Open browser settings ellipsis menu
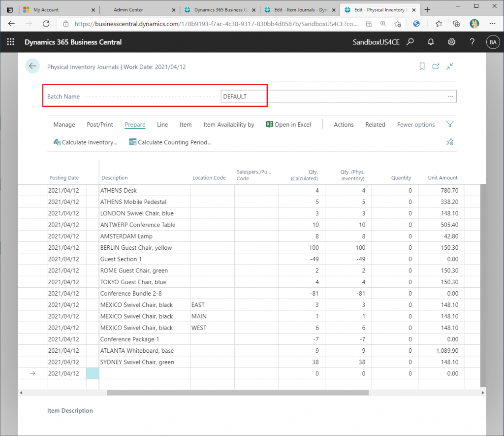The image size is (504, 436). 492,24
